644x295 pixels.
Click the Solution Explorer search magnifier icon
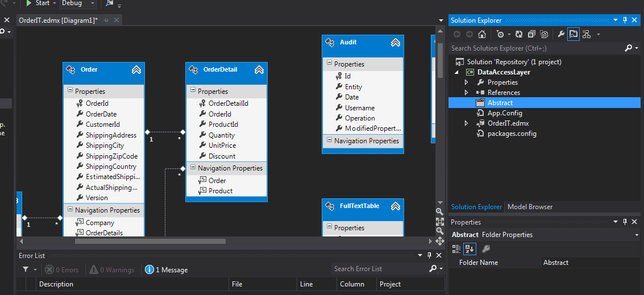tap(628, 48)
